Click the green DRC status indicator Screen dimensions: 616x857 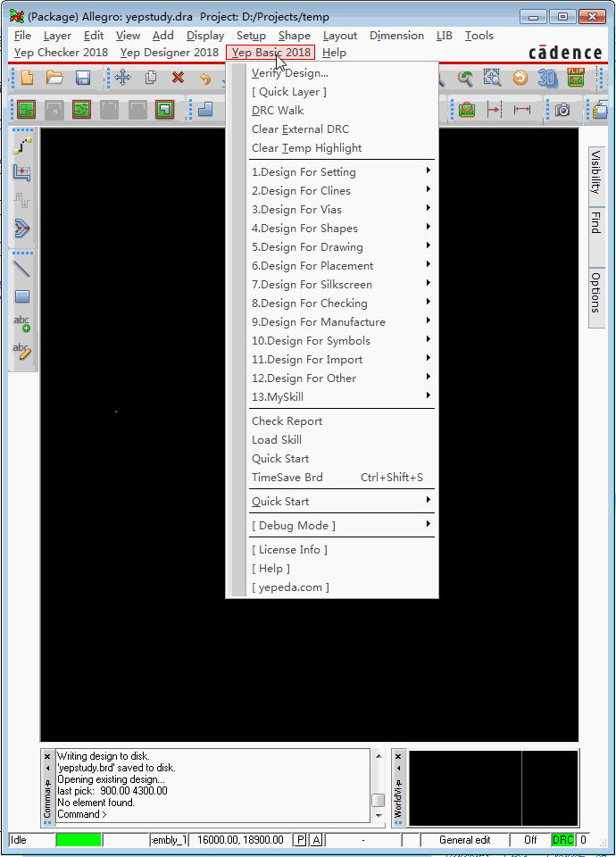(562, 840)
